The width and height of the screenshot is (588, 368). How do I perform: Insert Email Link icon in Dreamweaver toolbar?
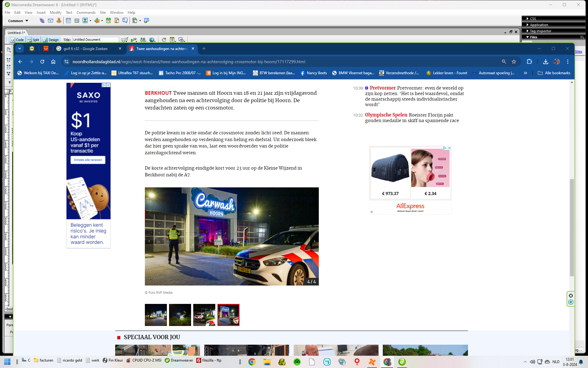[x=51, y=21]
